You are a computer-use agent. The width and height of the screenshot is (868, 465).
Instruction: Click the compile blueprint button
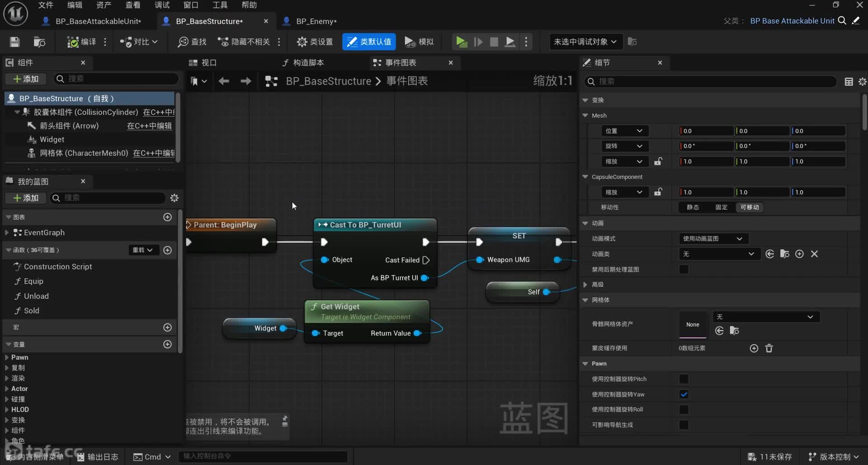[82, 42]
